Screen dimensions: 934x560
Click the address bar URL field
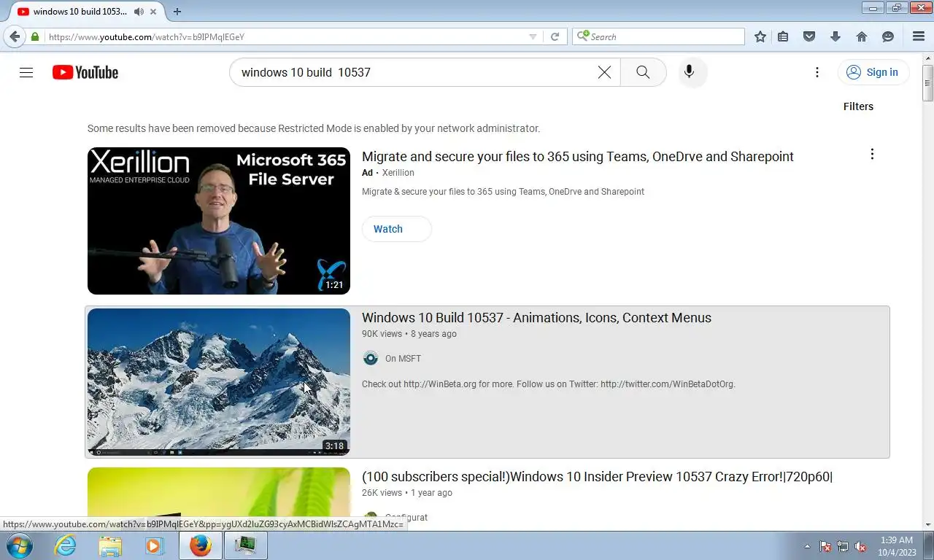tap(285, 36)
